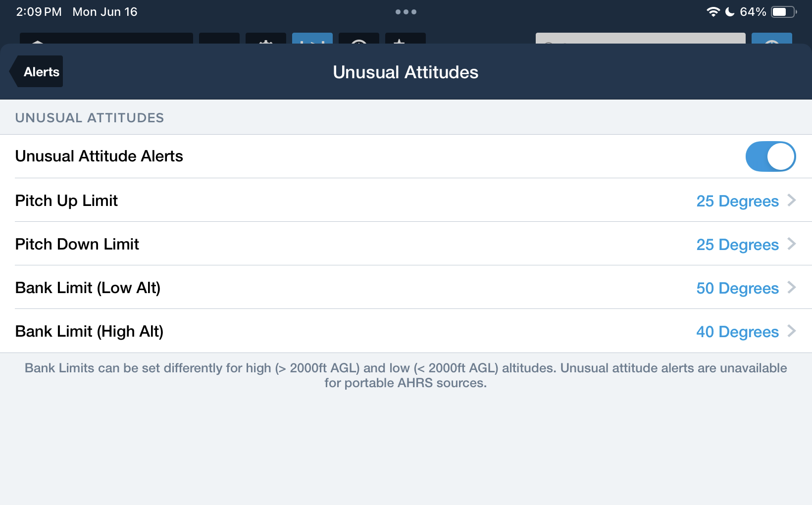Viewport: 812px width, 505px height.
Task: Tap the battery indicator icon
Action: pyautogui.click(x=784, y=12)
